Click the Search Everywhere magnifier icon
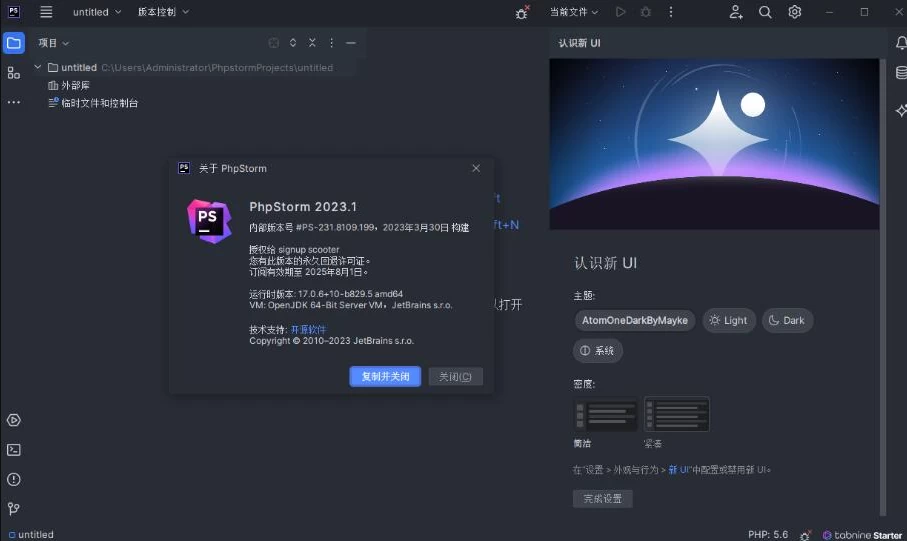 pyautogui.click(x=765, y=12)
